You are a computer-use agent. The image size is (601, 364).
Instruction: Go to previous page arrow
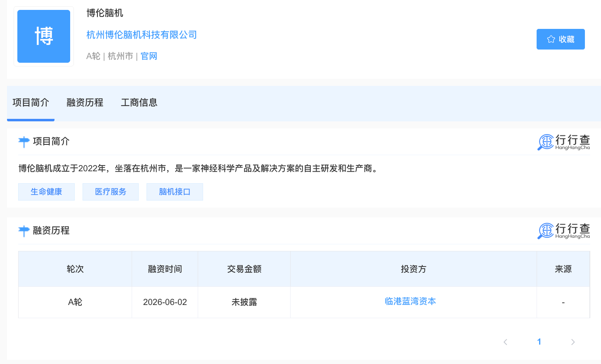[505, 342]
